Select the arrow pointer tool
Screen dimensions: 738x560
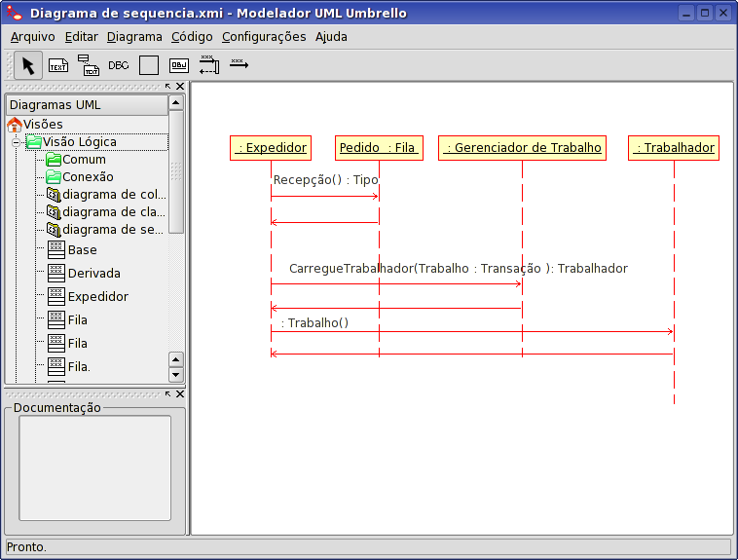point(28,65)
